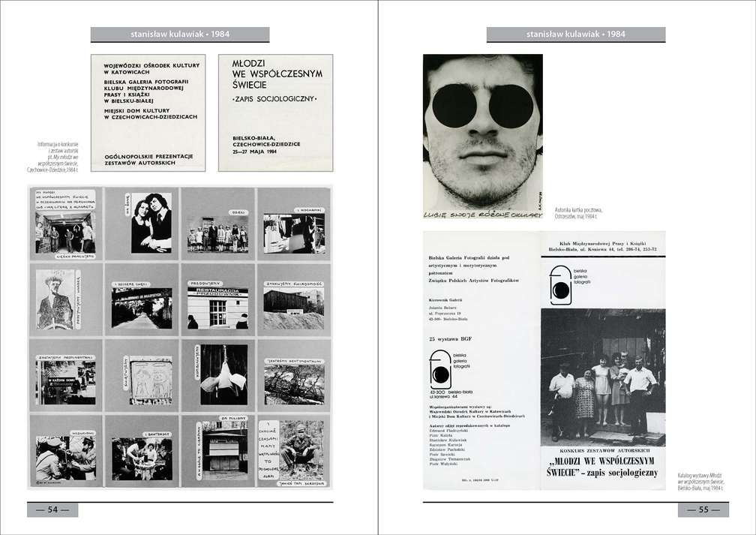Select the page number 55 footer label
756x535 pixels.
pos(703,509)
